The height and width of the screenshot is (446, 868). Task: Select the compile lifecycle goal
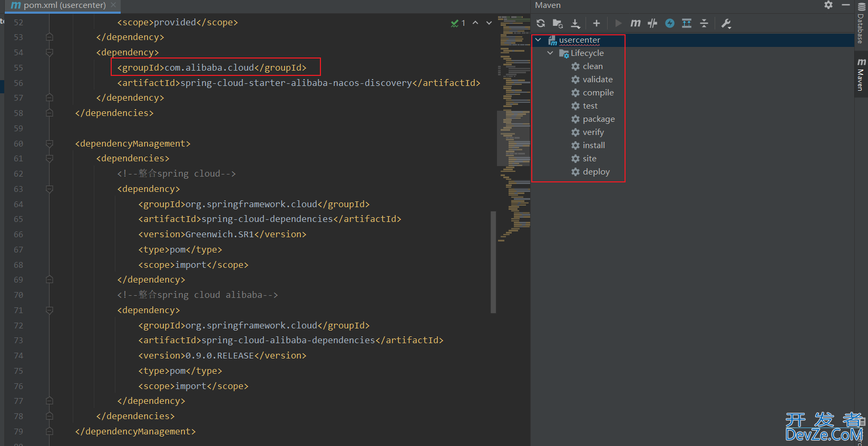pos(598,93)
